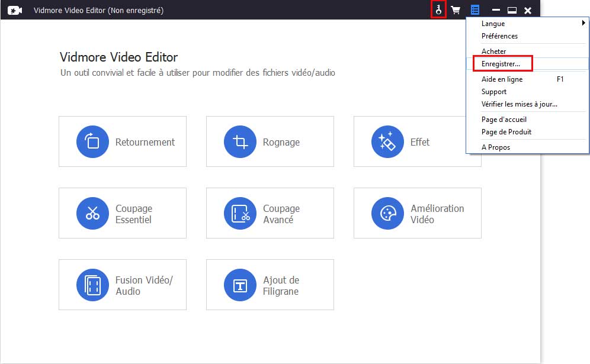
Task: Open the Retournement tool
Action: point(123,141)
